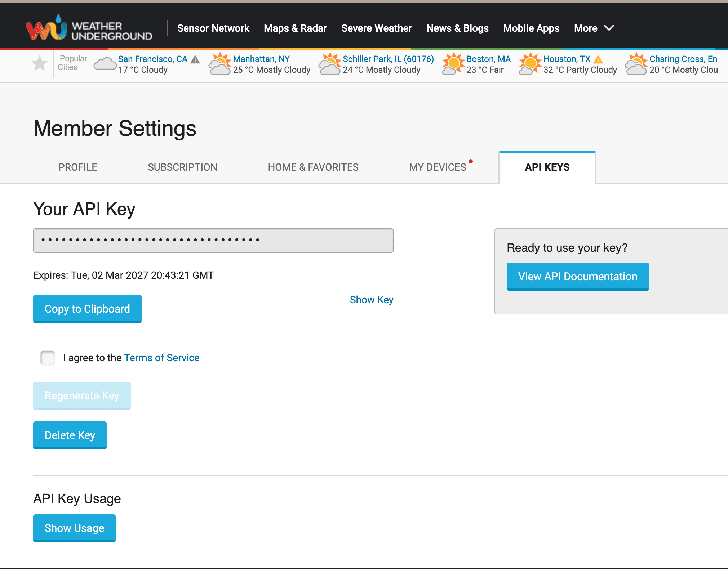Open the Home & Favorites tab
Screen dimensions: 728x569
pyautogui.click(x=313, y=167)
